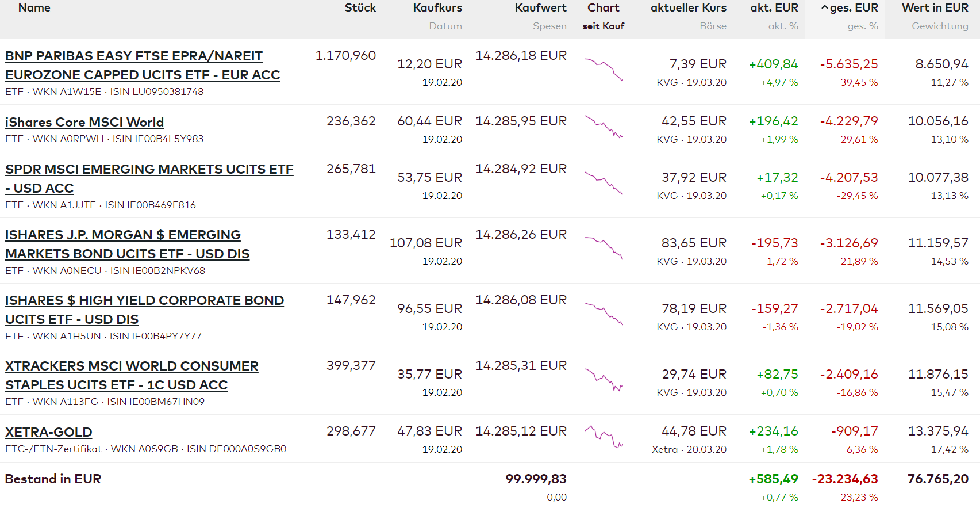The width and height of the screenshot is (980, 508).
Task: Sort the table by ges. EUR column
Action: pyautogui.click(x=854, y=8)
